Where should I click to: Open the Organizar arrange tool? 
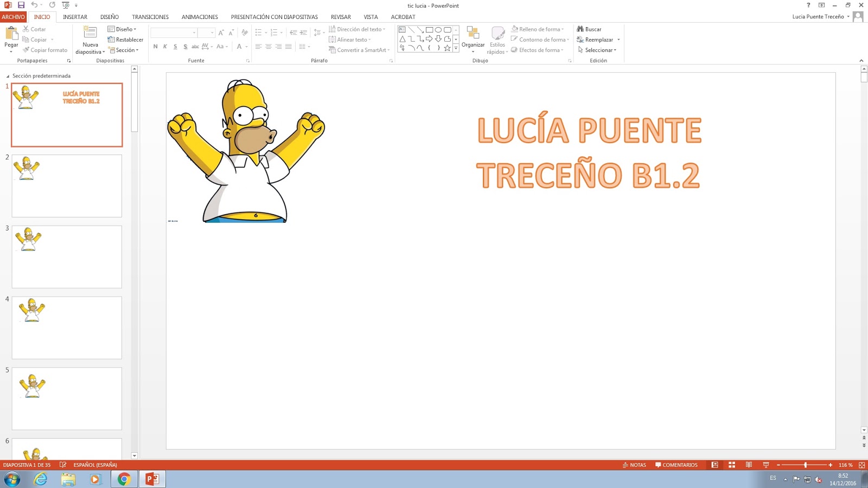click(473, 40)
